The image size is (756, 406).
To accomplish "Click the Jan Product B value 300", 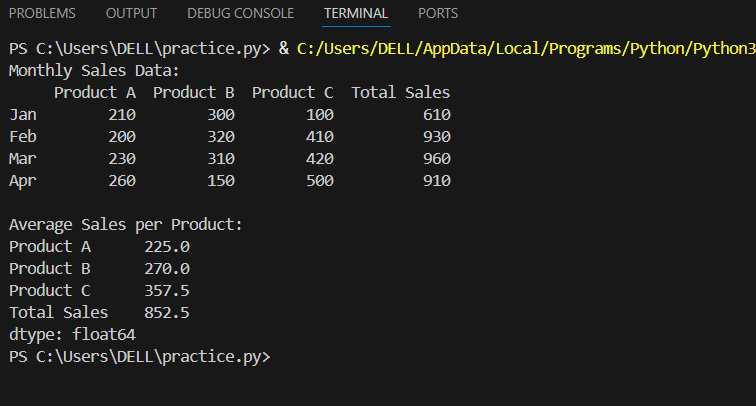I will coord(221,115).
